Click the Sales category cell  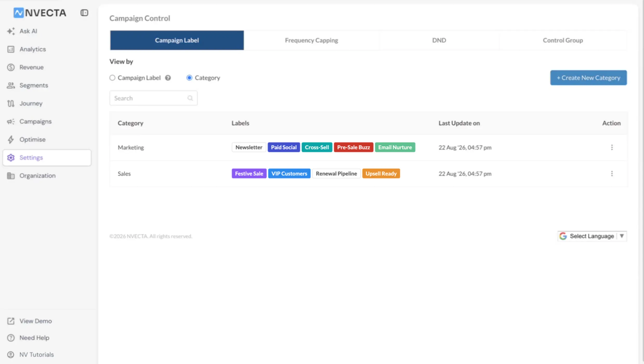tap(124, 173)
